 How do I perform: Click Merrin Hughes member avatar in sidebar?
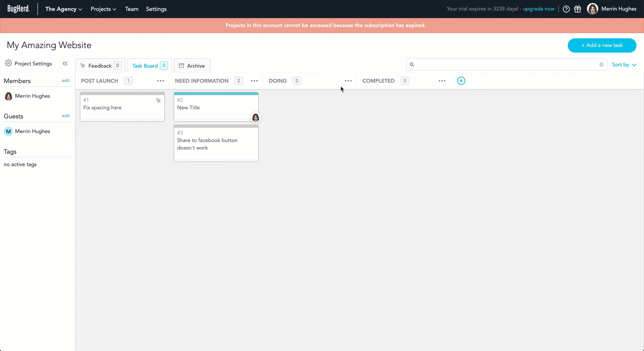coord(8,96)
